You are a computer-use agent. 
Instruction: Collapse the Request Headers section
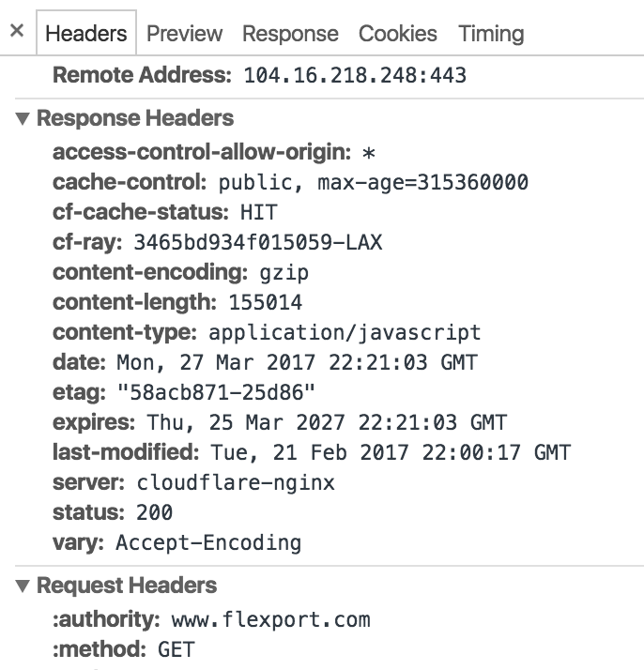pyautogui.click(x=23, y=586)
